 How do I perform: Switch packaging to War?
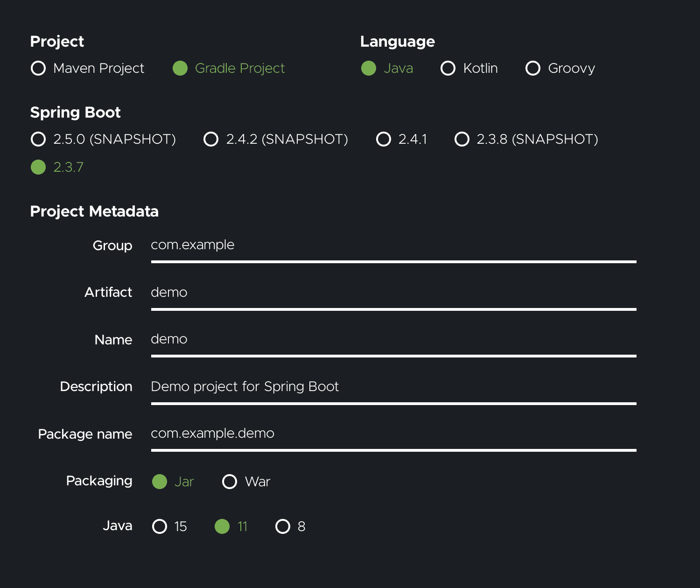246,482
